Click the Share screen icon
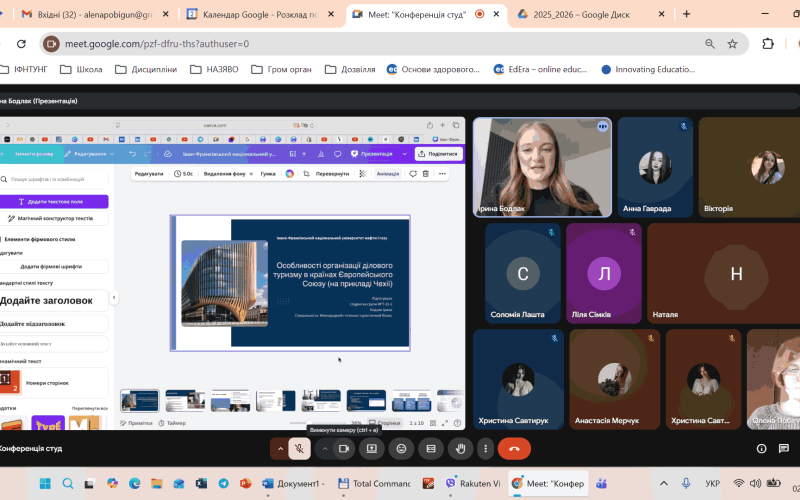Screen dimensions: 800x500 pyautogui.click(x=372, y=449)
